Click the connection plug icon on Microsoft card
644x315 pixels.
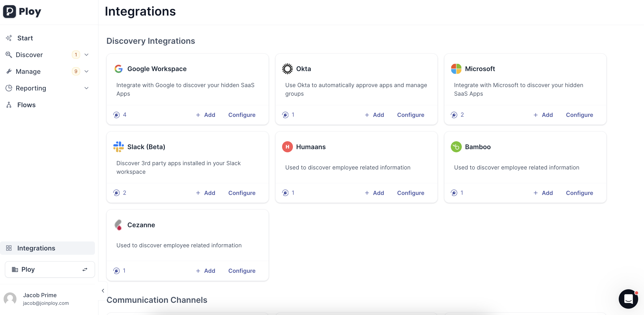click(x=454, y=115)
